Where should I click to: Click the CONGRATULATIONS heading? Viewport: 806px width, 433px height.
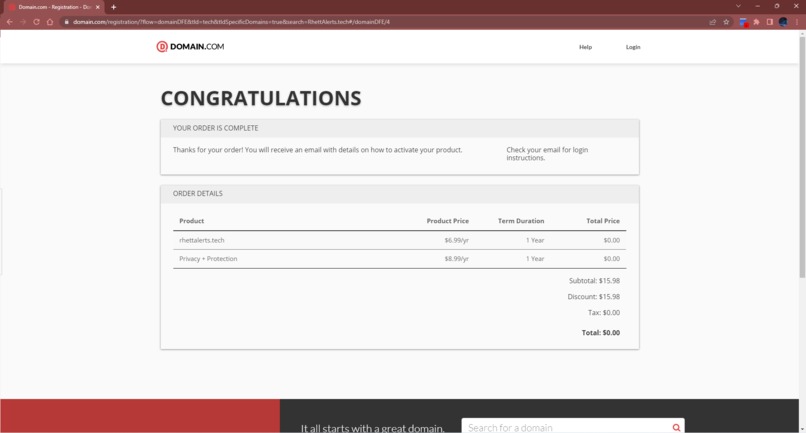pos(261,98)
